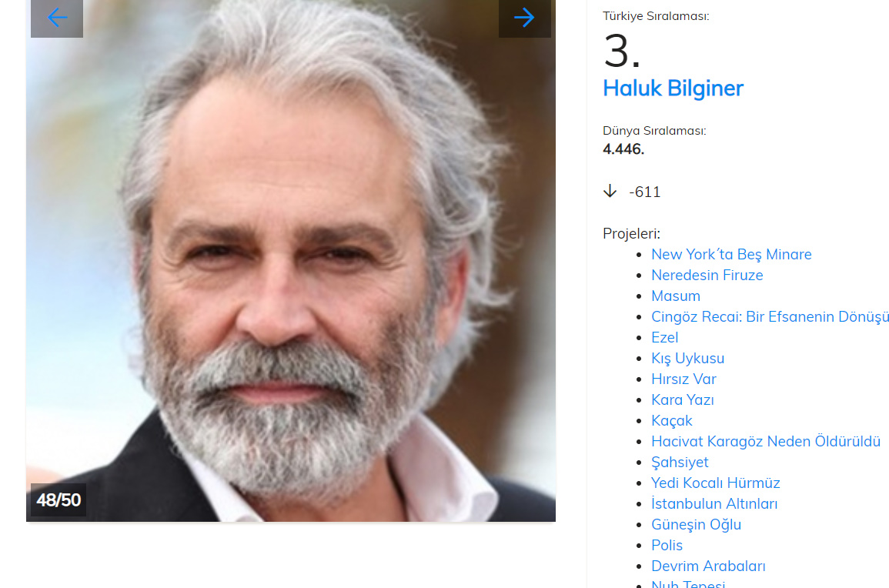Viewport: 889px width, 588px height.
Task: Click the Ezel project link
Action: (x=664, y=337)
